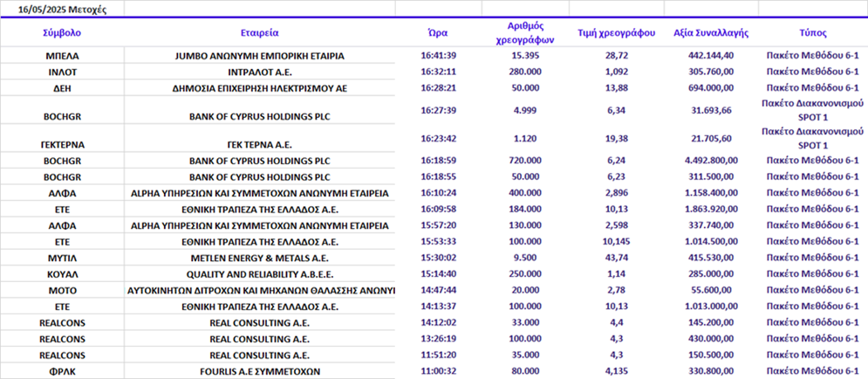Select the 'ΙΝΛΟΤ' symbol cell
This screenshot has height=379, width=868.
point(62,72)
